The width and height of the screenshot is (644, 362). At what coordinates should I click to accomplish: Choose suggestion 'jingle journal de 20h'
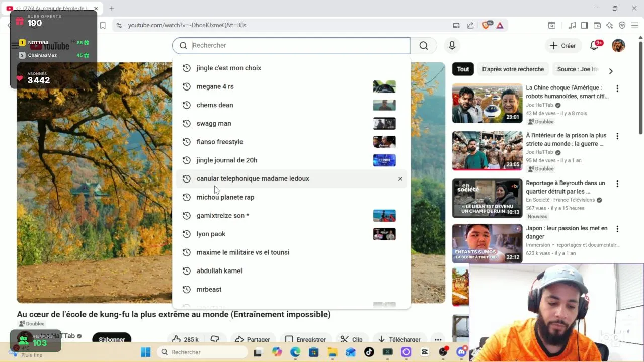point(291,160)
